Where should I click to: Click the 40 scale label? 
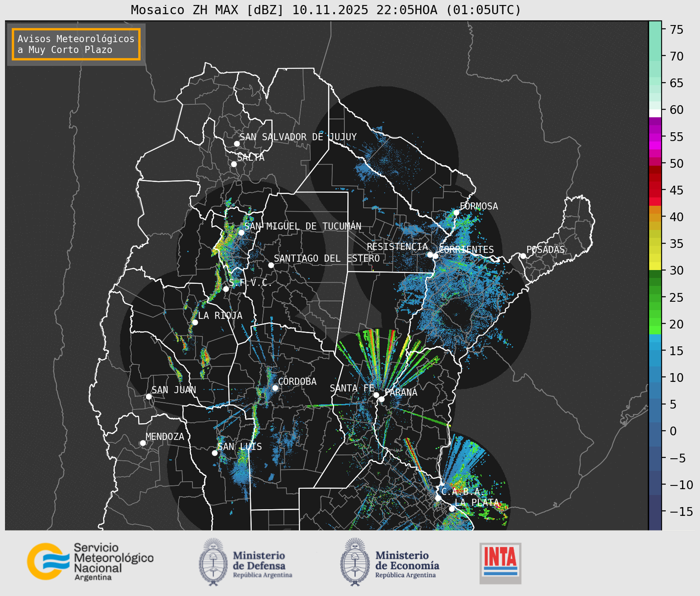(677, 217)
